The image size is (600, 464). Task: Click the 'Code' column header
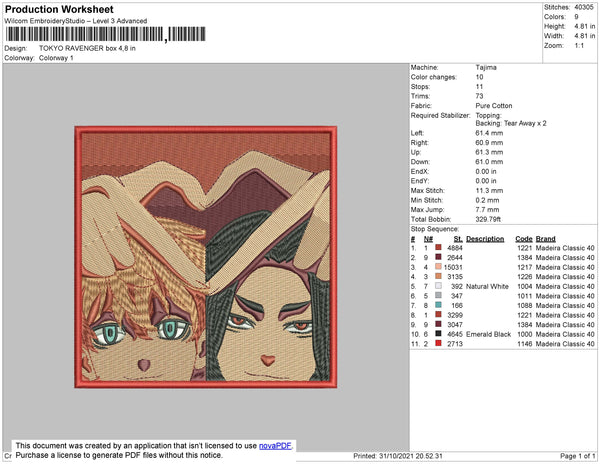tap(524, 239)
